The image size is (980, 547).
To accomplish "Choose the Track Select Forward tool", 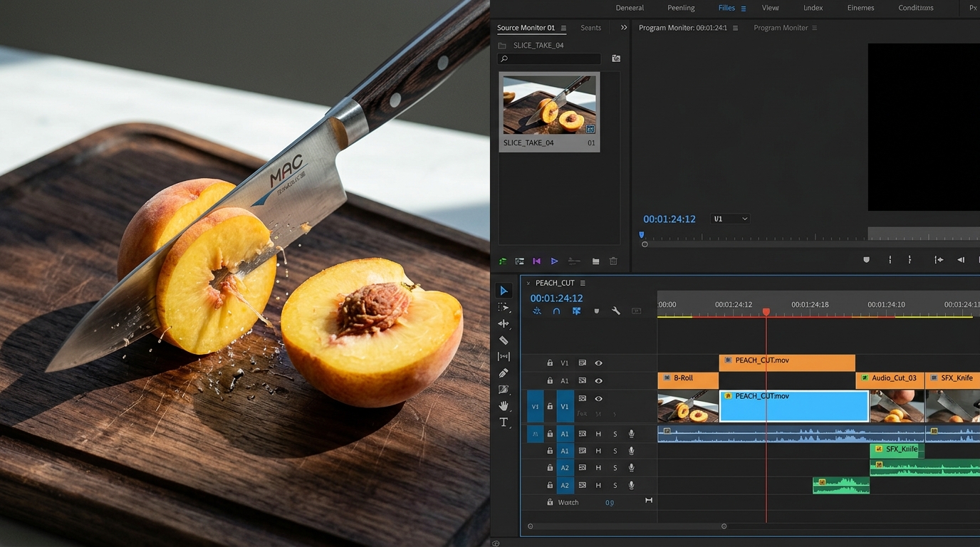I will [504, 308].
